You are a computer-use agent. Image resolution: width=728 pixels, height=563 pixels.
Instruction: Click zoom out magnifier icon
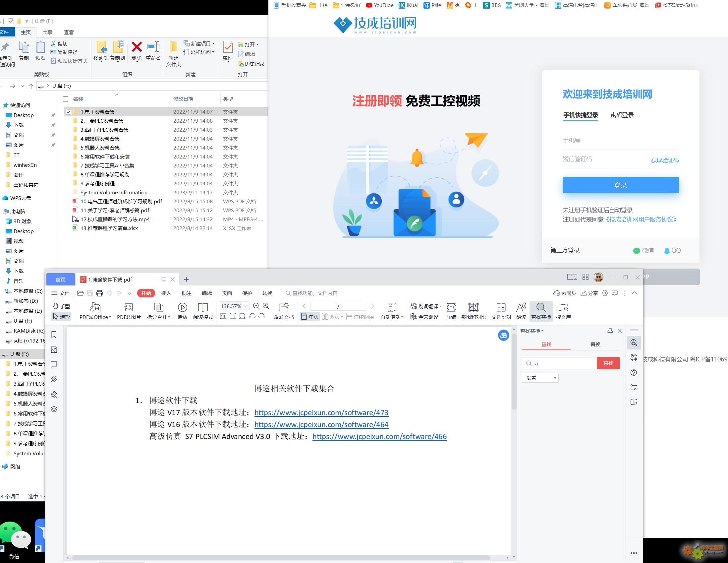pos(256,306)
